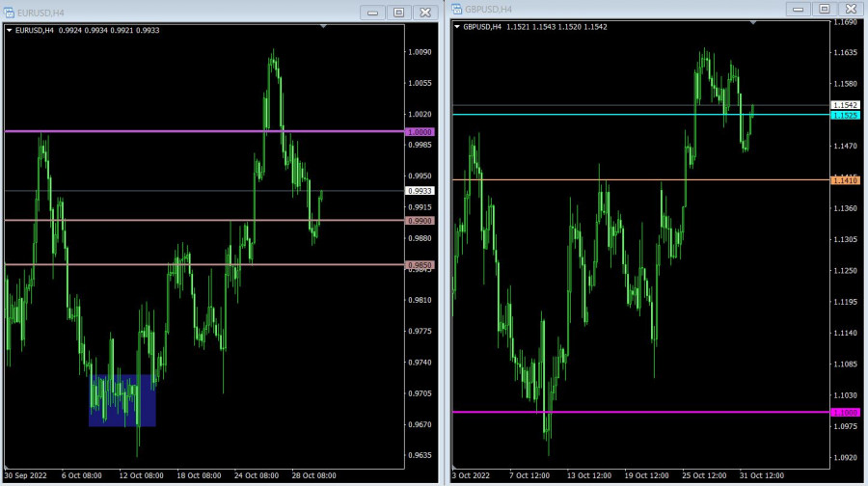
Task: Maximize the EURUSD,H4 chart window
Action: coord(398,13)
